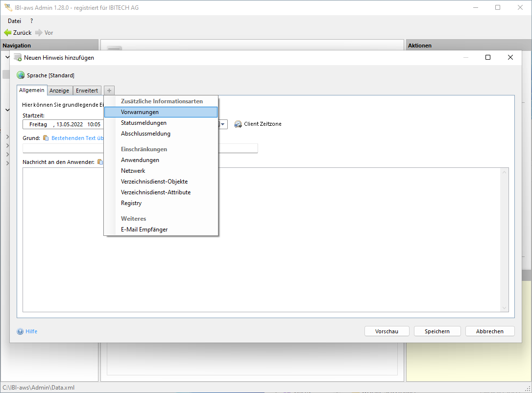Screen dimensions: 532x393
Task: Click the Sprache globe icon
Action: pos(21,75)
